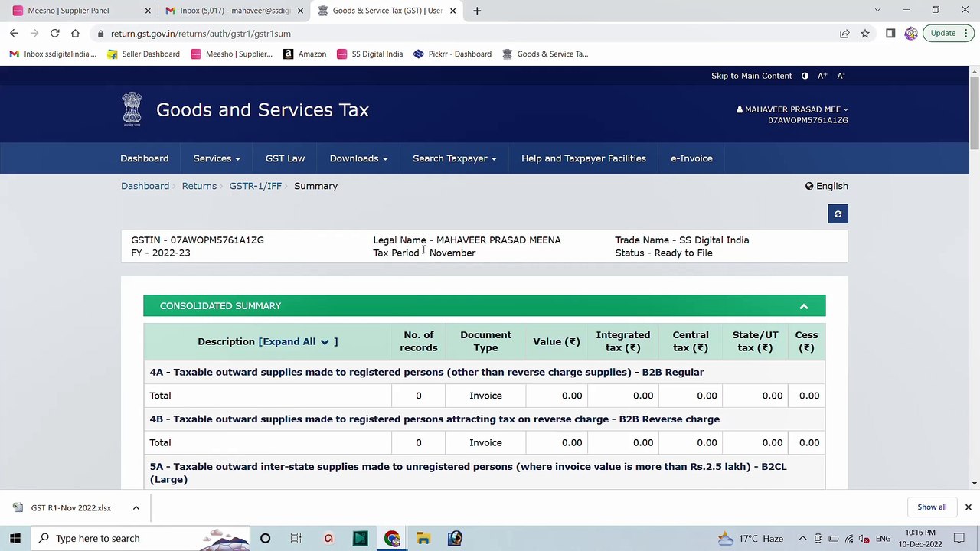This screenshot has height=551, width=980.
Task: Click the browser home icon
Action: click(75, 34)
